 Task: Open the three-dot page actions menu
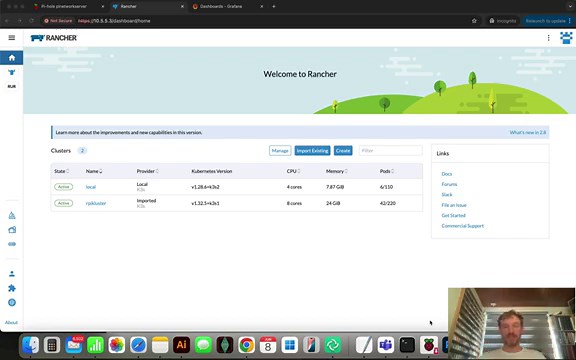coord(548,38)
